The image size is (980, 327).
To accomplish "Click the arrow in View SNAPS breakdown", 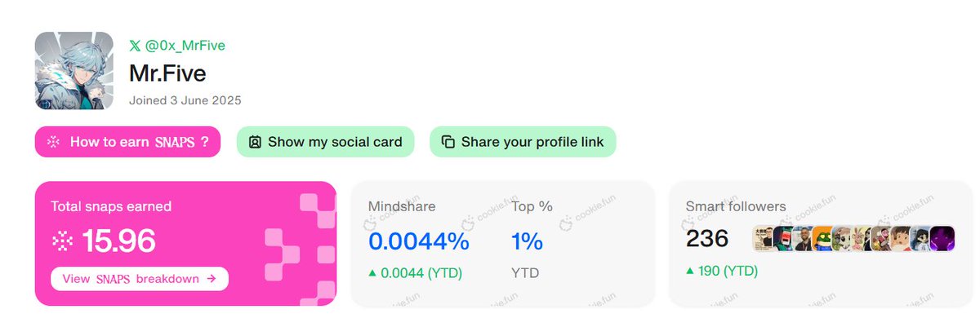I will coord(212,279).
